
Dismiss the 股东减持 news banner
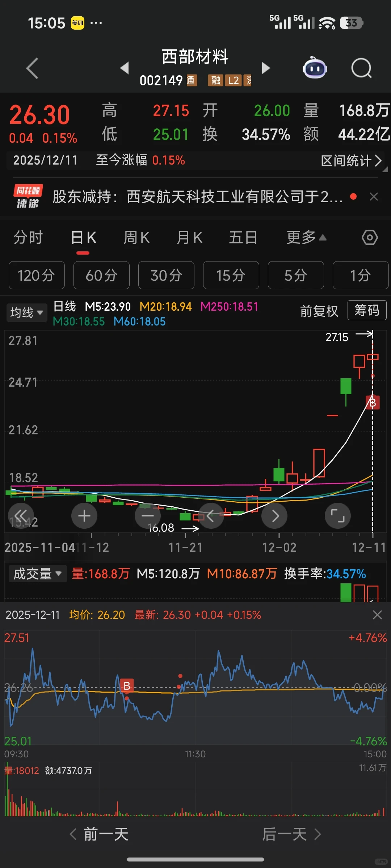[x=374, y=197]
